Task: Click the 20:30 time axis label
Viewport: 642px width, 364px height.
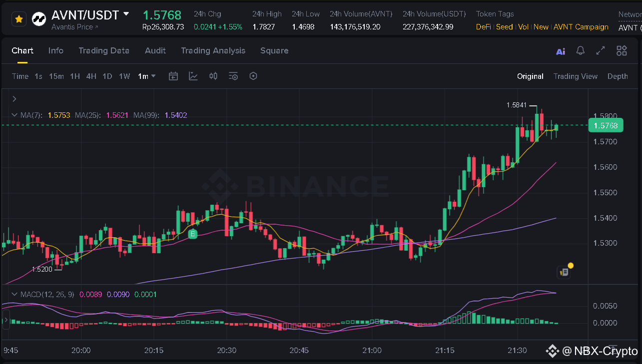Action: coord(227,351)
